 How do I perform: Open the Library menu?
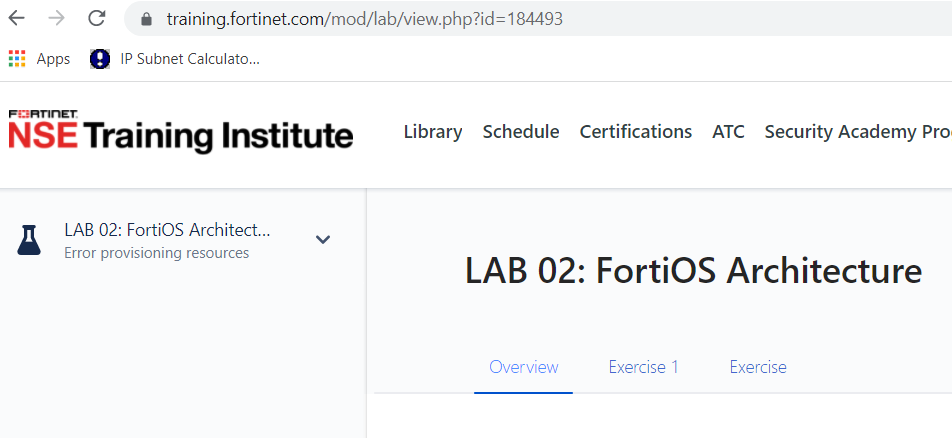tap(433, 132)
